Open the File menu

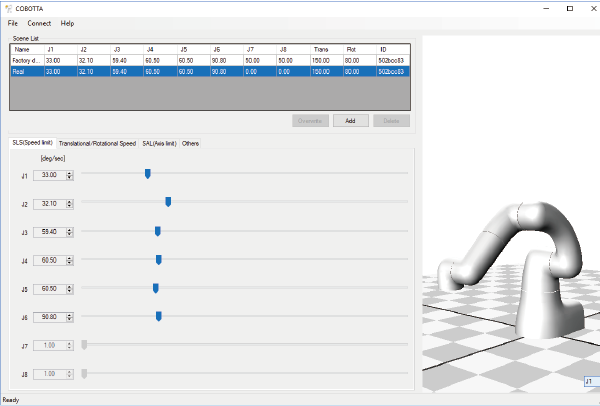(13, 23)
